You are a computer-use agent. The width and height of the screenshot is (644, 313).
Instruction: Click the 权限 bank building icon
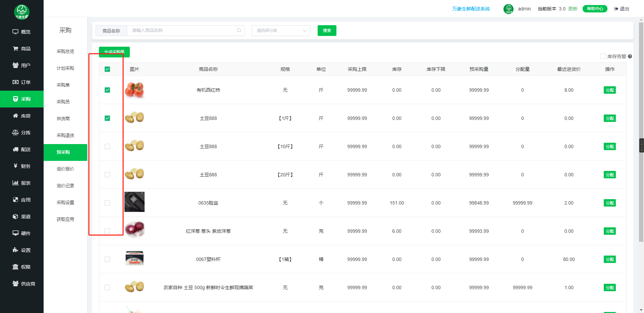click(15, 267)
